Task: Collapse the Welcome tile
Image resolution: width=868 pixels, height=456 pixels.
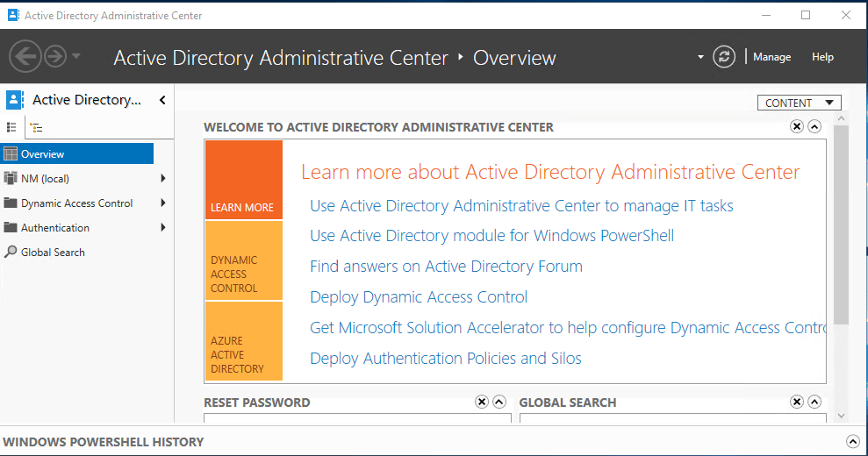Action: coord(814,127)
